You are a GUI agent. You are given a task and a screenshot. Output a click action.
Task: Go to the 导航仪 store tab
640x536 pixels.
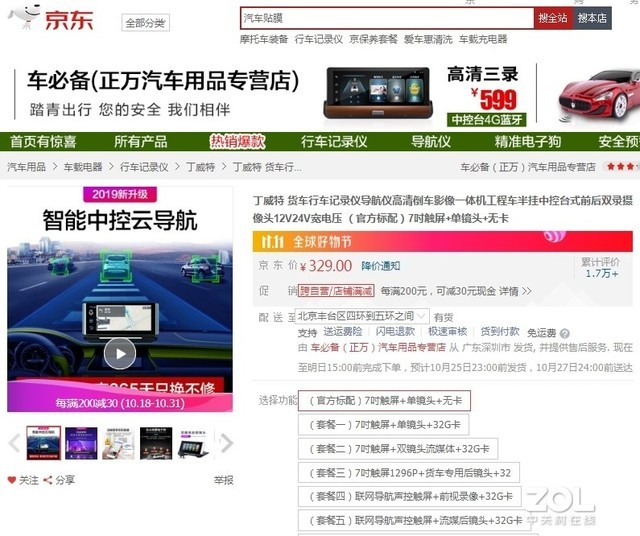tap(431, 142)
